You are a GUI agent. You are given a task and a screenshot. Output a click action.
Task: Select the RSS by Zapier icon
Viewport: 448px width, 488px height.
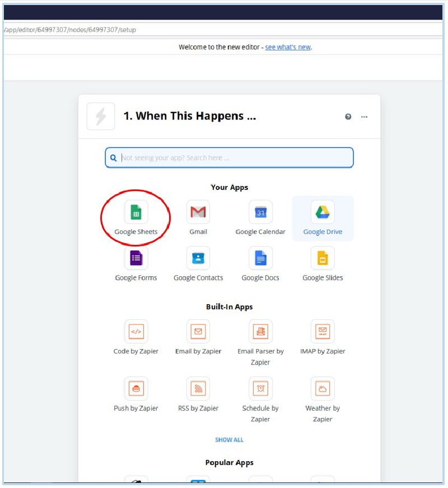[x=198, y=388]
